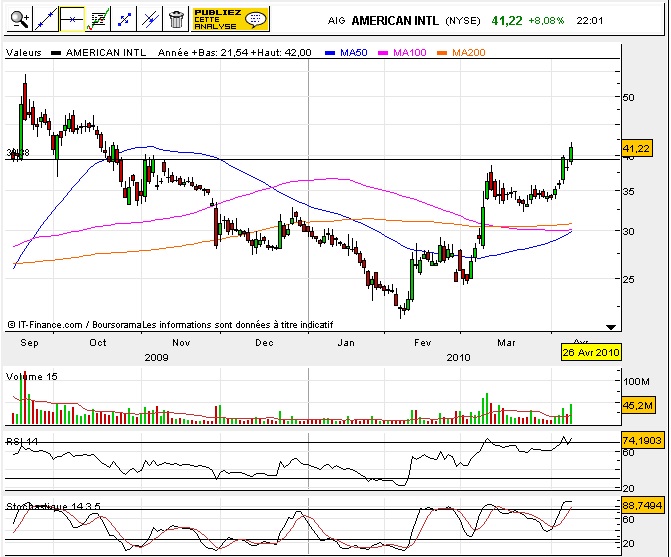671x557 pixels.
Task: Click the AMERICAN INTL legend entry
Action: point(106,53)
